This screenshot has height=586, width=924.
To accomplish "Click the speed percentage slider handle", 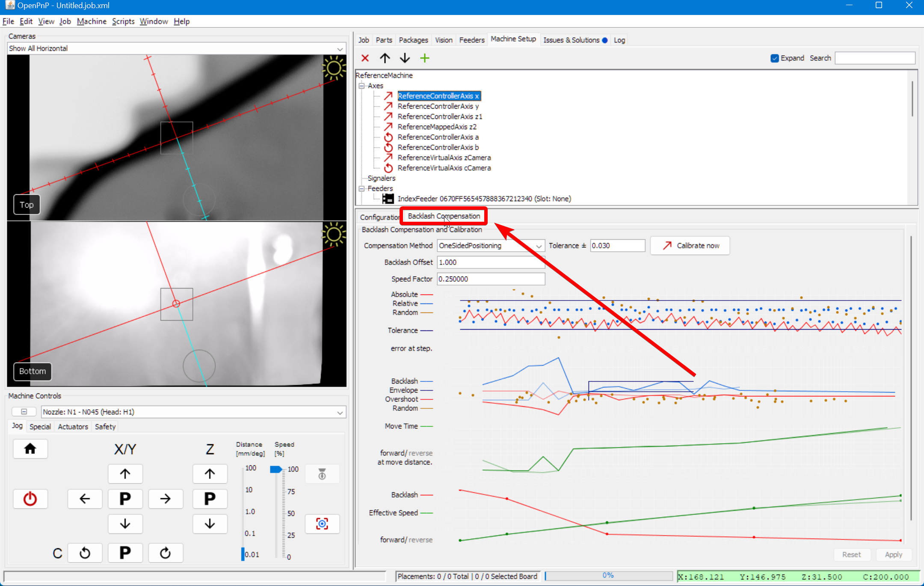I will (x=276, y=470).
